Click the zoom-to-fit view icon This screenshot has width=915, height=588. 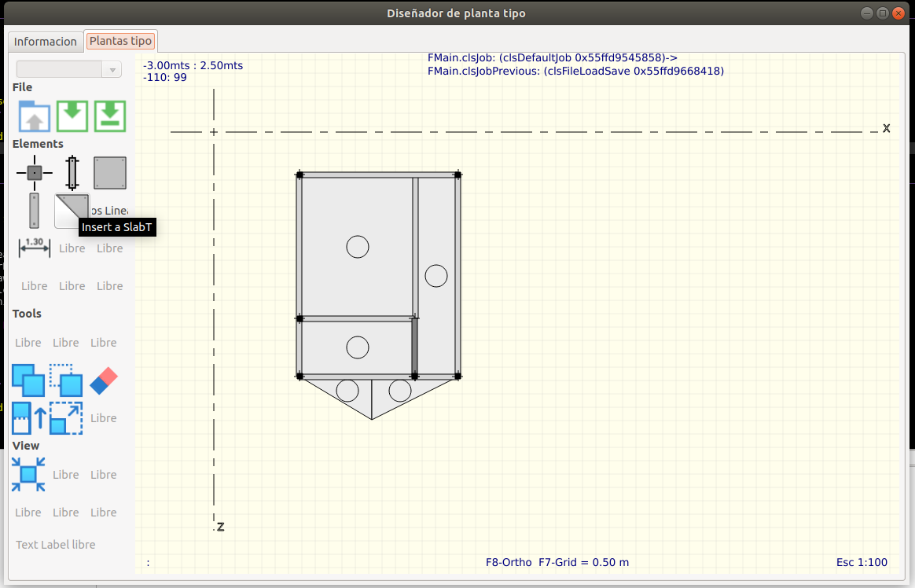point(28,475)
